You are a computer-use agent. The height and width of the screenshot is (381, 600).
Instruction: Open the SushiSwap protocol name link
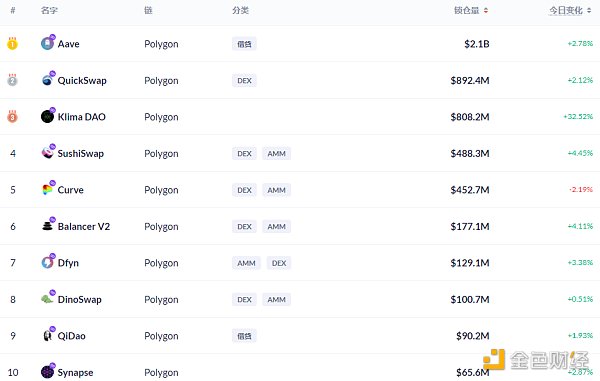(x=80, y=153)
